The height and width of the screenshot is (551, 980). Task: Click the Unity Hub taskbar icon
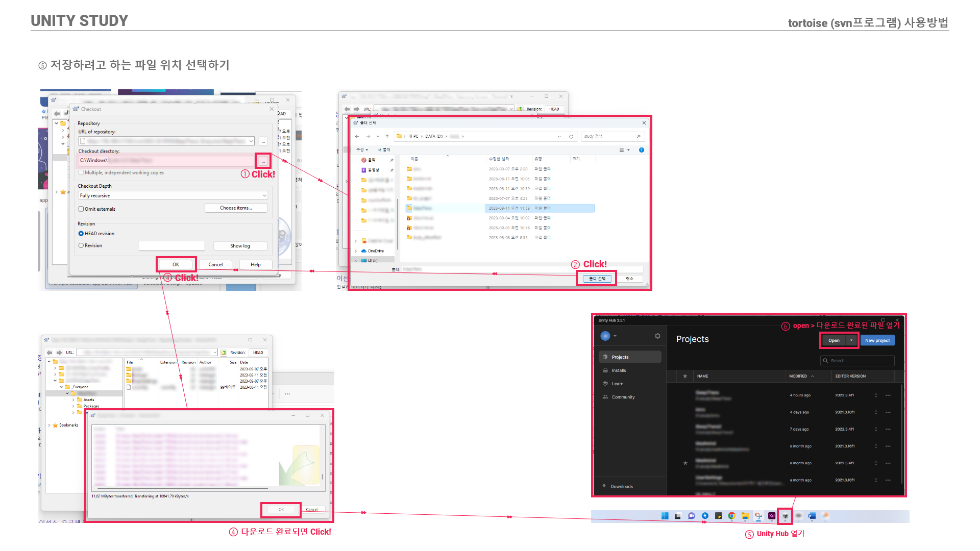click(785, 516)
